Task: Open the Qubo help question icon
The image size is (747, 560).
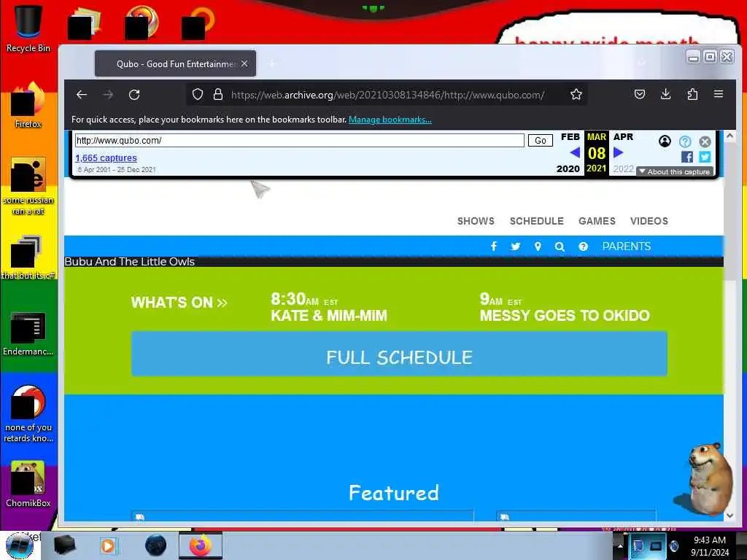Action: (x=583, y=246)
